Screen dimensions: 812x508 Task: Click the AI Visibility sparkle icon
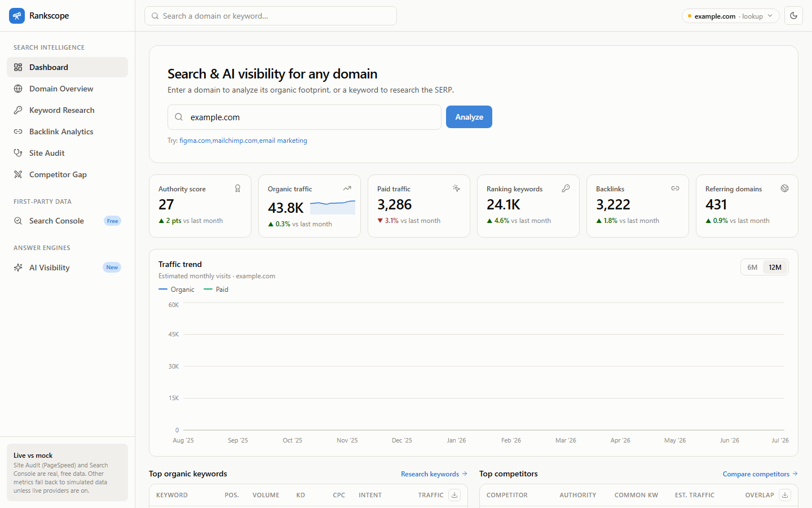18,268
